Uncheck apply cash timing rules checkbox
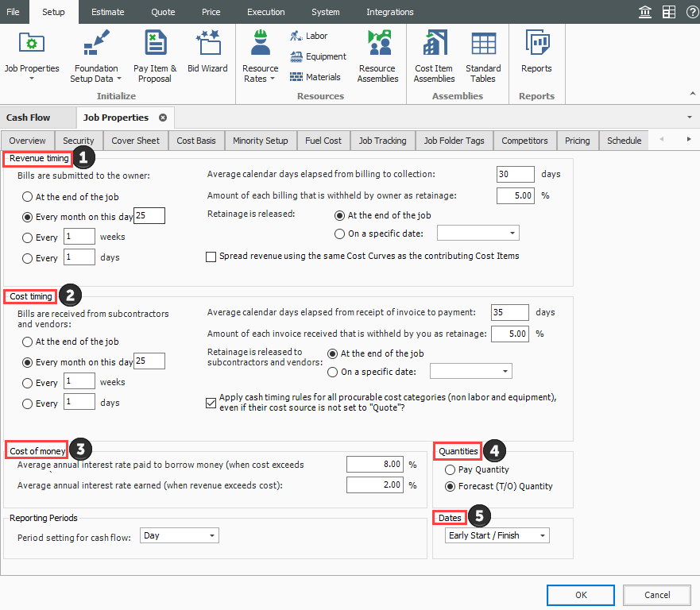This screenshot has height=610, width=700. (211, 403)
